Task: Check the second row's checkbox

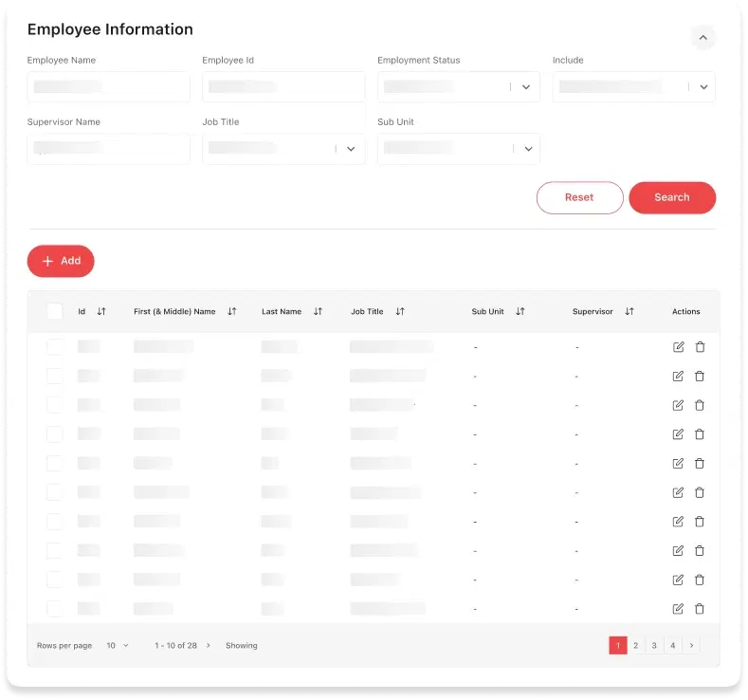Action: click(55, 376)
